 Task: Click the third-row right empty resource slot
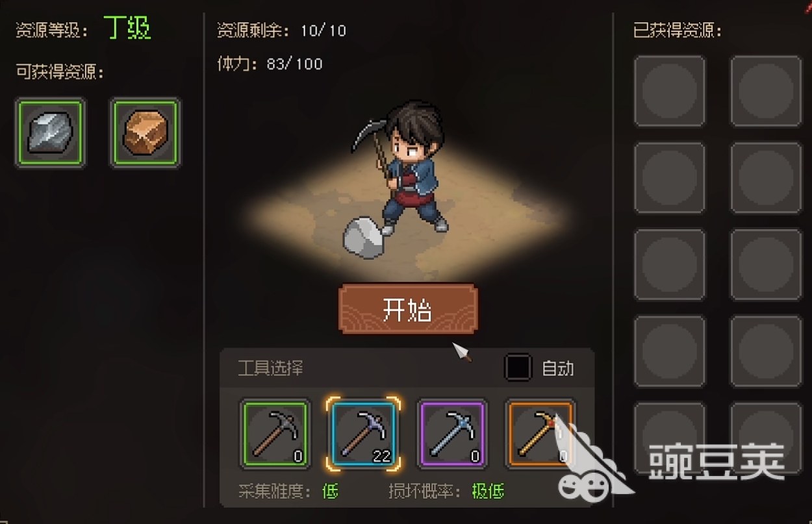(766, 265)
